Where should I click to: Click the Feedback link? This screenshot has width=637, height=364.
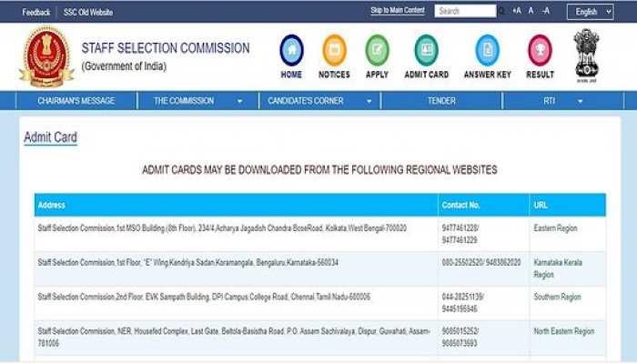point(36,12)
